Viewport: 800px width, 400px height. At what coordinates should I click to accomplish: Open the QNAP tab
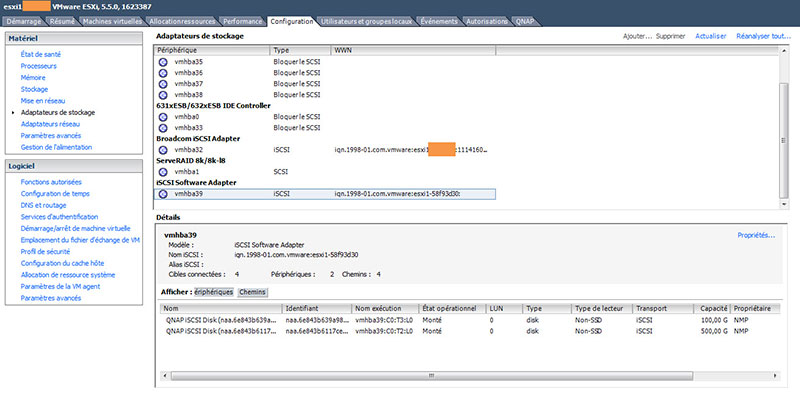tap(525, 21)
